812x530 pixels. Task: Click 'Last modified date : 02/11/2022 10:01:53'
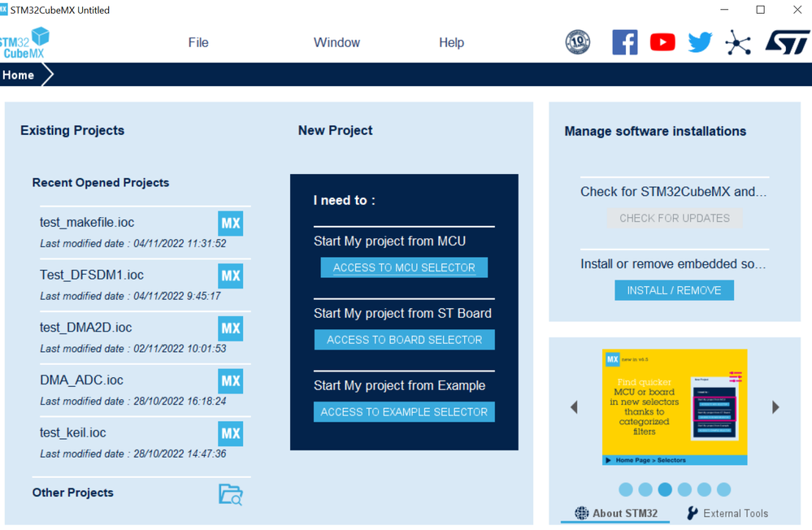tap(133, 349)
